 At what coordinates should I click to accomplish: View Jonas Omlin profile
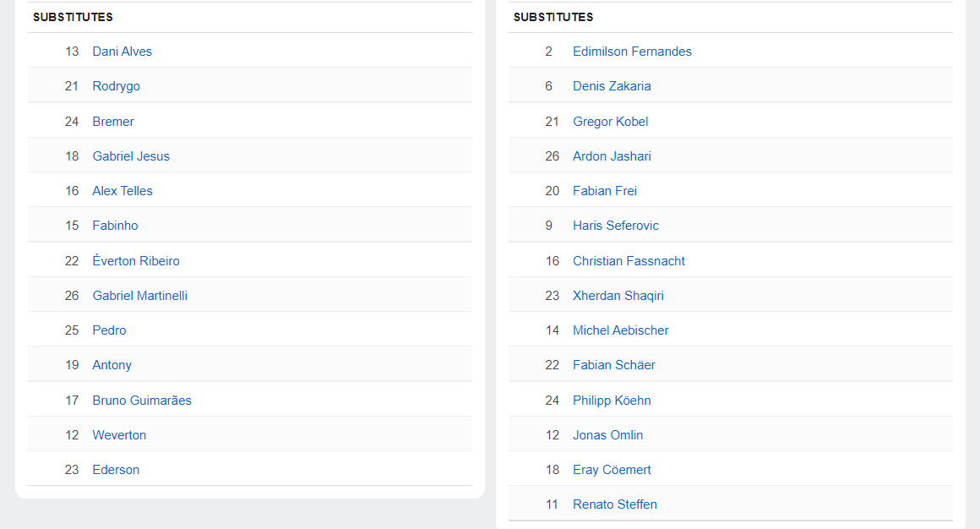(x=607, y=435)
